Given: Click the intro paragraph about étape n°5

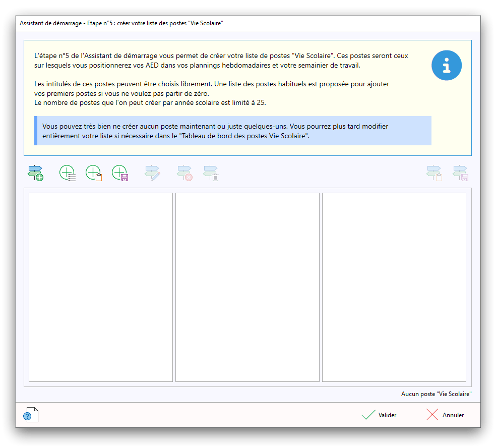Looking at the screenshot, I should click(221, 61).
